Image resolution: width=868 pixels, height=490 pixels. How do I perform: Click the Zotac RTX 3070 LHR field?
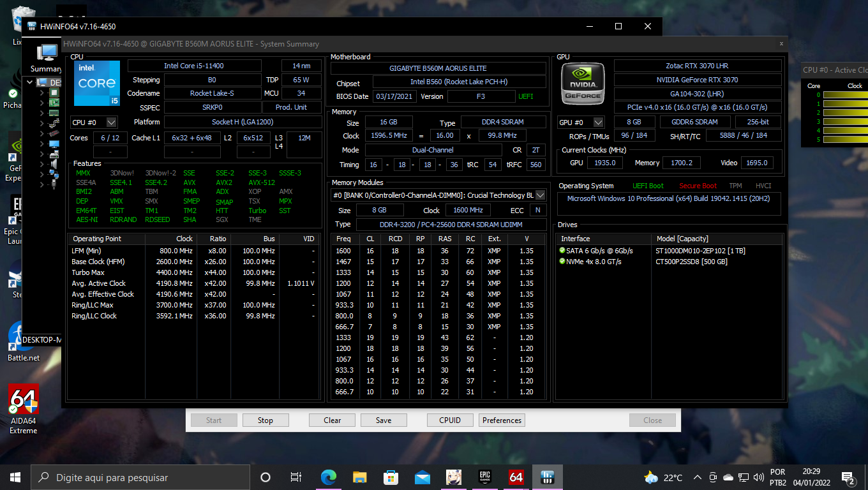tap(698, 66)
